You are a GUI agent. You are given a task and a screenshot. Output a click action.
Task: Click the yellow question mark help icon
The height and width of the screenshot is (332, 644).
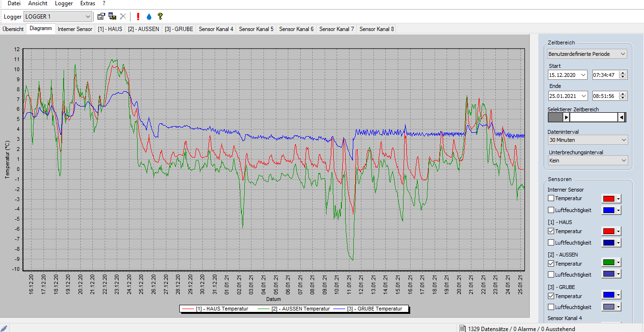pos(160,16)
